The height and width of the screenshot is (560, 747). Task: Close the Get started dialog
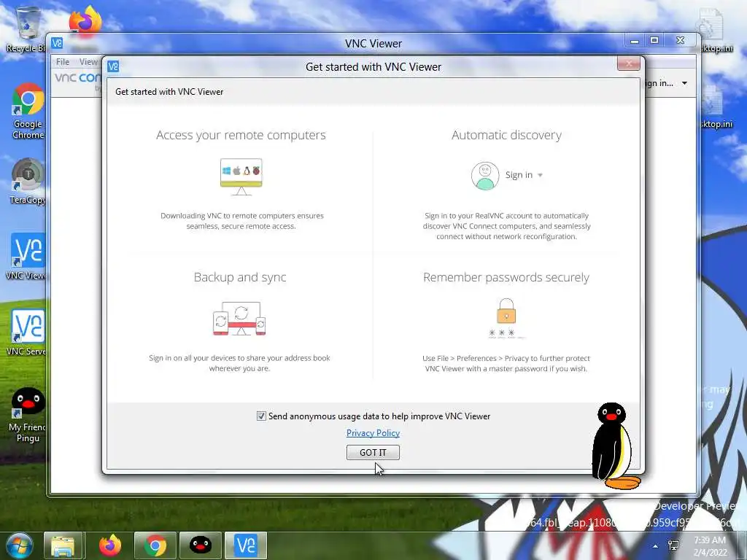(628, 63)
